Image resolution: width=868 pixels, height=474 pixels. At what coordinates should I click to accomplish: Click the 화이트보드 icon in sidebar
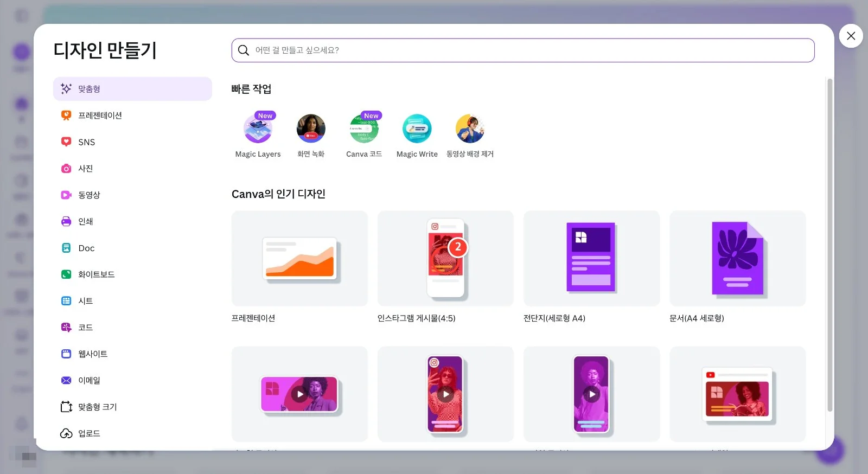pyautogui.click(x=66, y=274)
